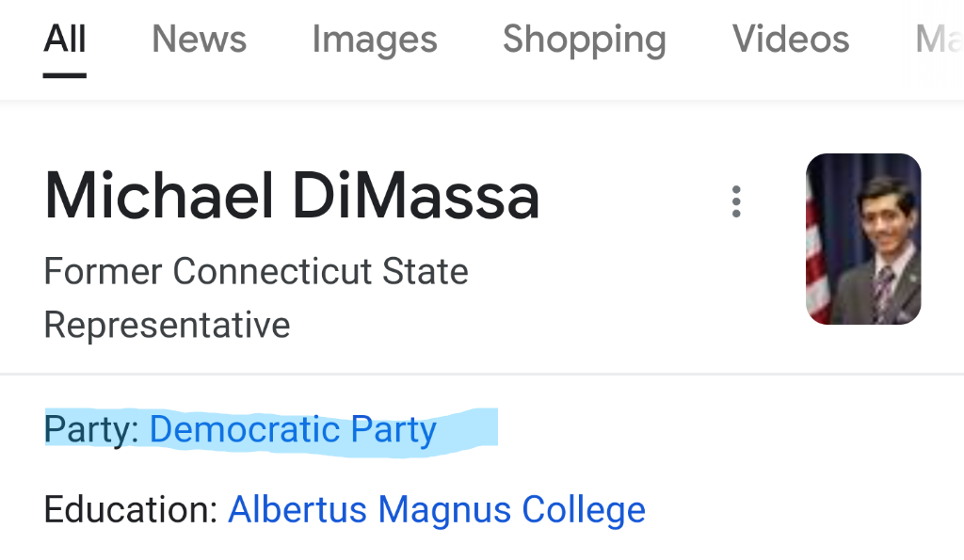Viewport: 964px width, 560px height.
Task: Open the Images results tab
Action: click(x=375, y=40)
